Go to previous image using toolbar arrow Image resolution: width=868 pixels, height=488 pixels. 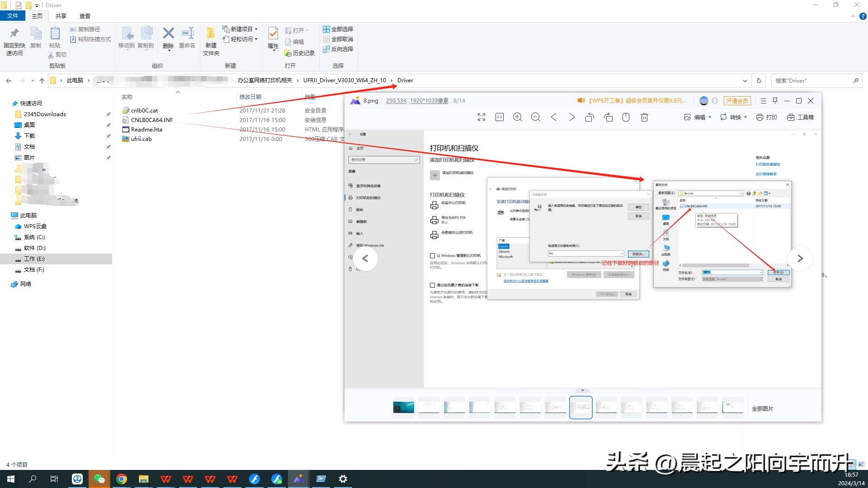554,117
